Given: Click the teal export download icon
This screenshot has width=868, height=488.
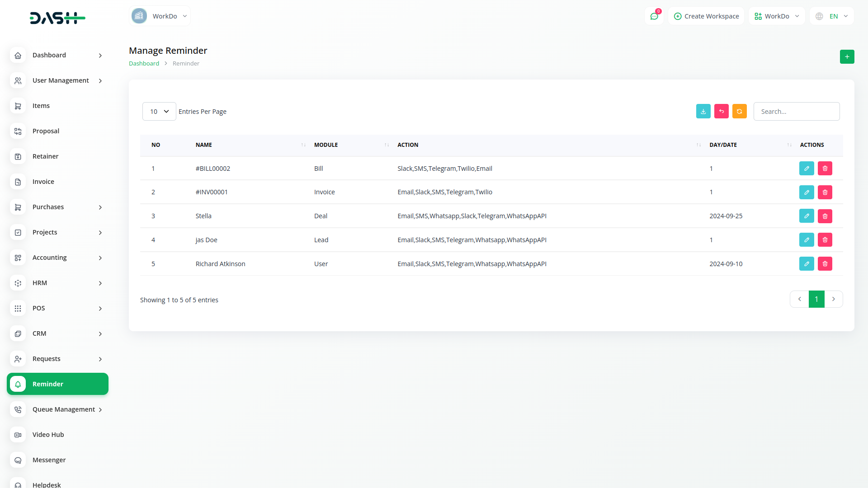Looking at the screenshot, I should coord(703,112).
